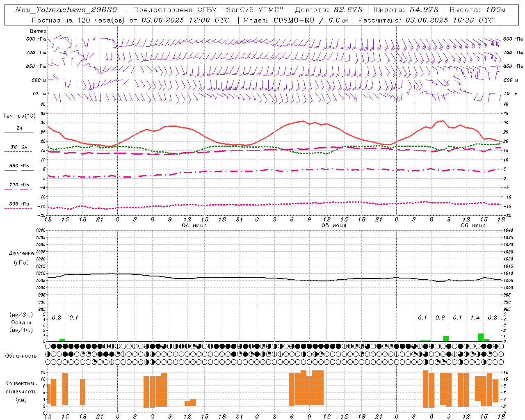Click the 2м temperature legend entry
This screenshot has width=525, height=420.
pyautogui.click(x=19, y=128)
